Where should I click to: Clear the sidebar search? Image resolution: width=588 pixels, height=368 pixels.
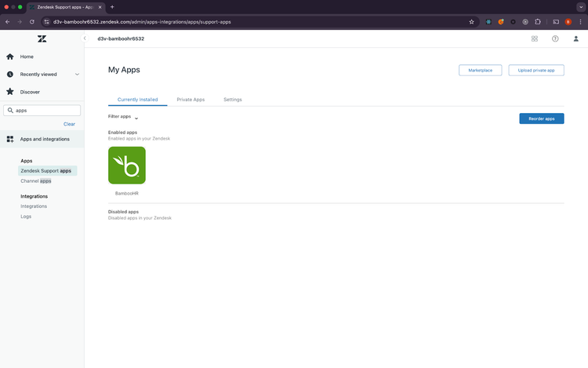coord(69,124)
